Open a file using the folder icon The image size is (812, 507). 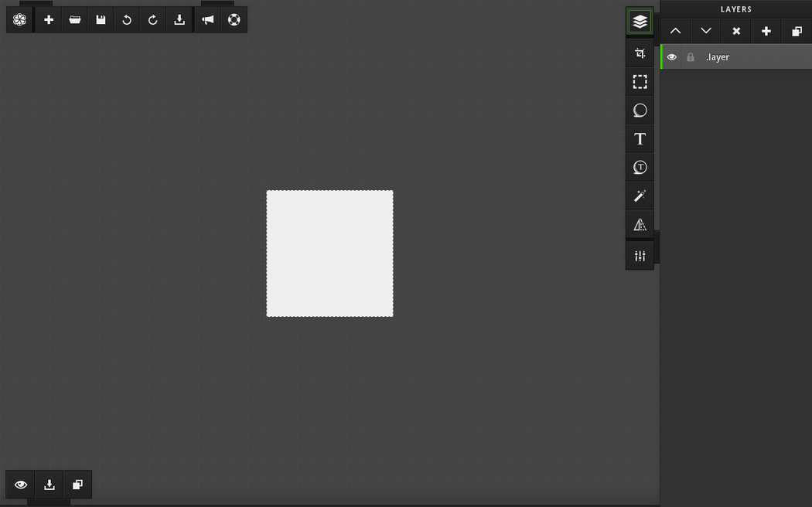click(75, 20)
